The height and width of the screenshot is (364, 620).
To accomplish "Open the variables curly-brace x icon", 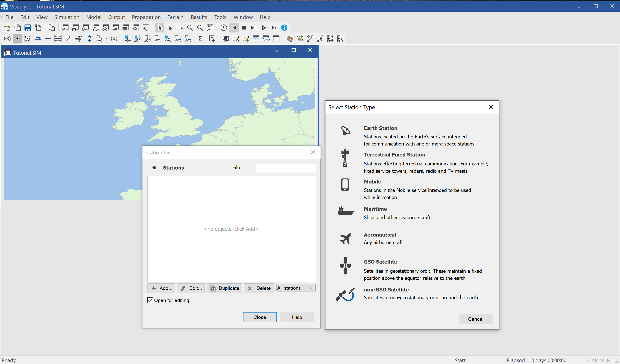I will [114, 39].
